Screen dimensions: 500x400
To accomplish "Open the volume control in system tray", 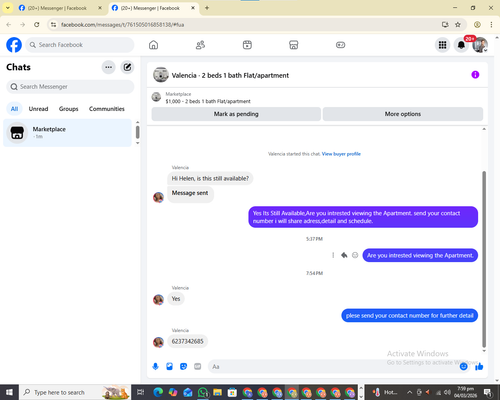I will (x=447, y=392).
